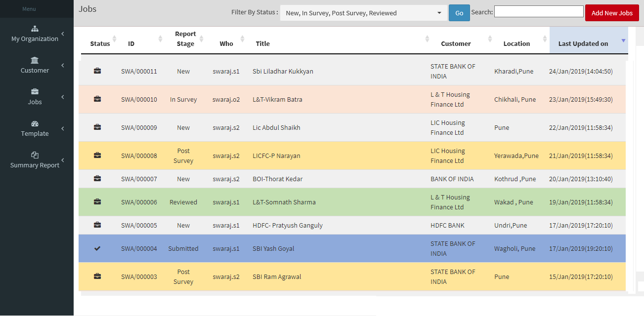644x316 pixels.
Task: Toggle Last Updated on sort arrow
Action: [623, 40]
